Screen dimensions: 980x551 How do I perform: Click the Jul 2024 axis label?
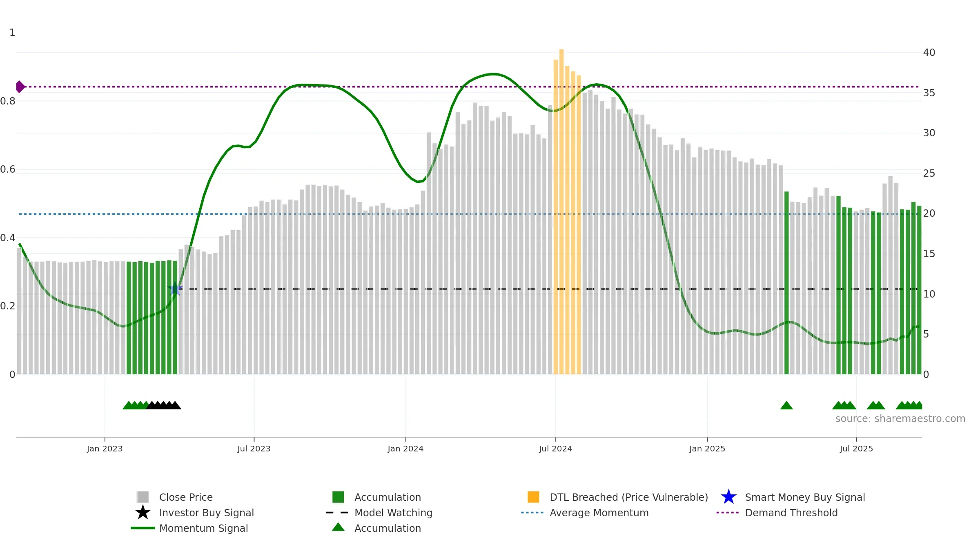pos(555,449)
